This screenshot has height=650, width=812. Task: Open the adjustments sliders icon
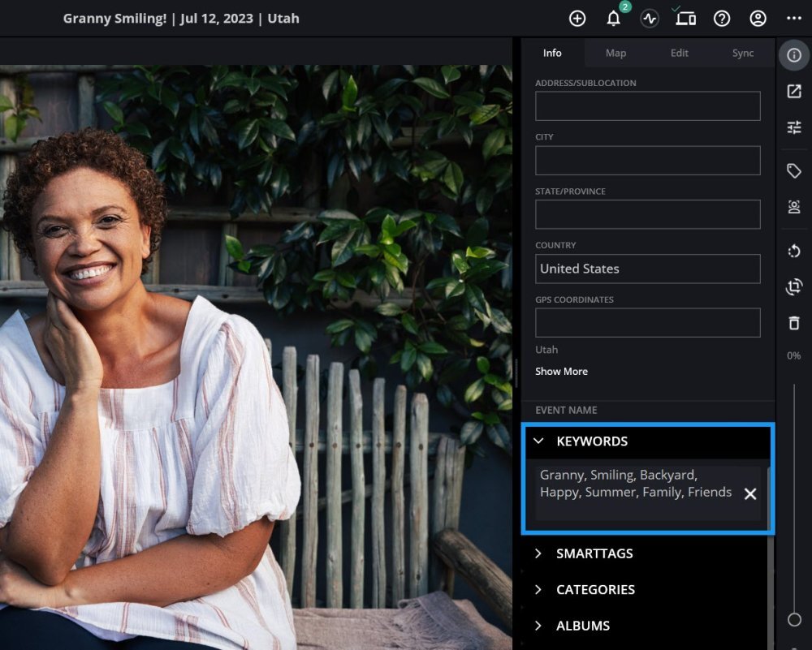(x=794, y=127)
